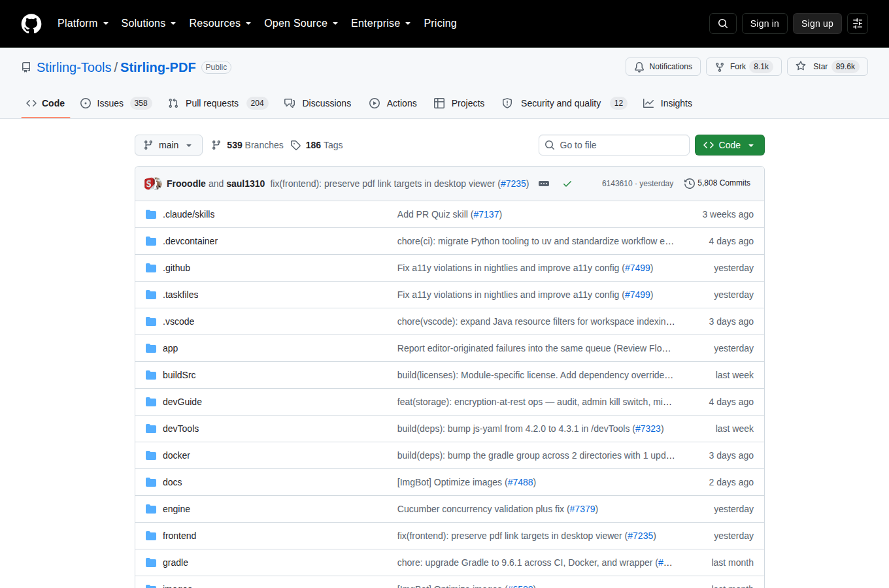Viewport: 889px width, 588px height.
Task: Open the Insights tab
Action: [x=667, y=103]
